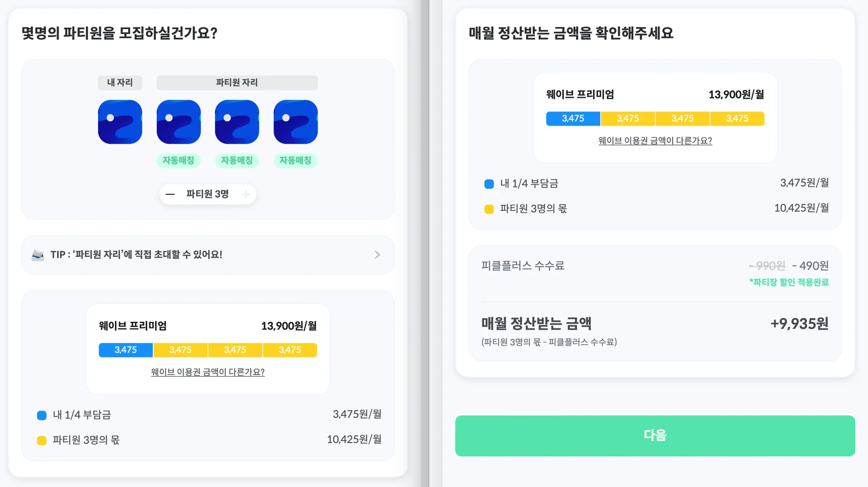
Task: Click the Wave app icon under 내 자리
Action: [120, 122]
